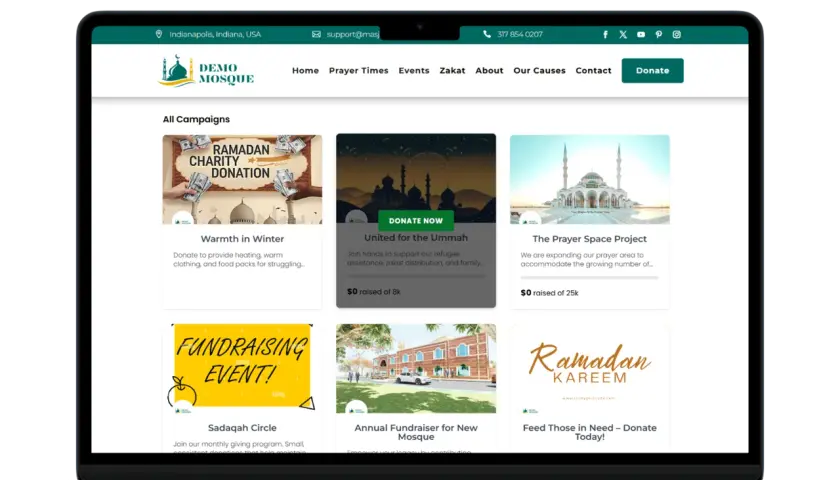Click the Fundraising Event yellow image
The width and height of the screenshot is (840, 480).
coord(242,368)
